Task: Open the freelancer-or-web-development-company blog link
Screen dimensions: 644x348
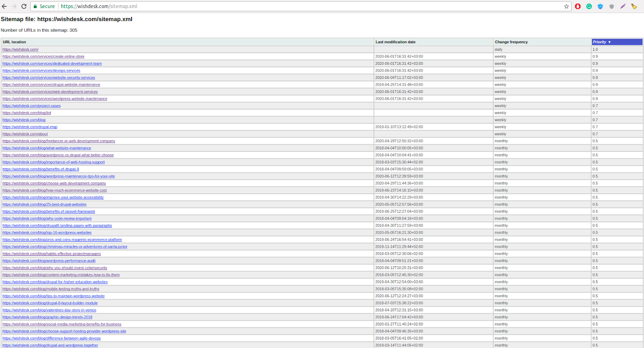Action: (59, 141)
